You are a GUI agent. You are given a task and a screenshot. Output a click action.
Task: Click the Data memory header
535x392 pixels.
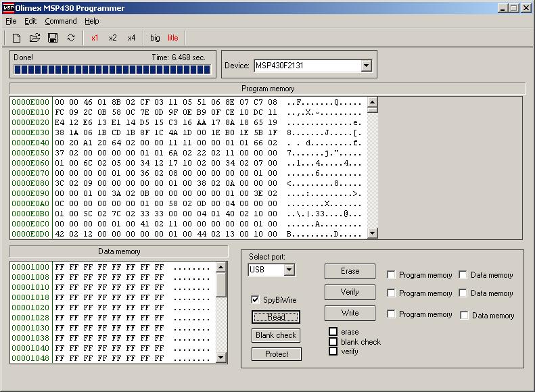pyautogui.click(x=119, y=251)
